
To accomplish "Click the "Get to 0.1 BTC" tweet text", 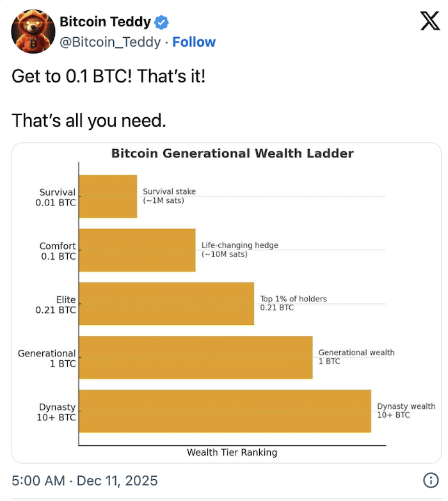I will tap(109, 77).
